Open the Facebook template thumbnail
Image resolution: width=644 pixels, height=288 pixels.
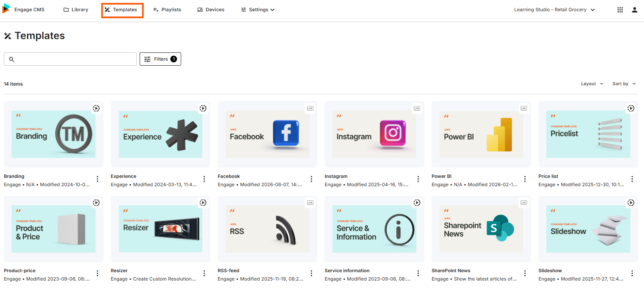point(268,134)
